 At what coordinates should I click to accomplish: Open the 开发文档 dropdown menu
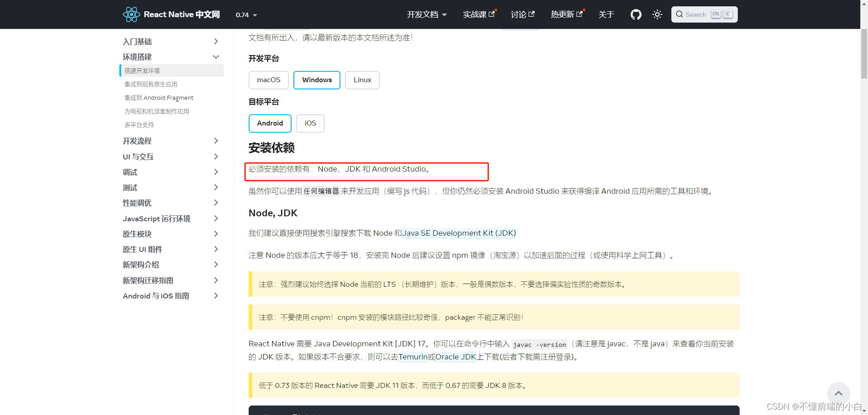point(427,14)
